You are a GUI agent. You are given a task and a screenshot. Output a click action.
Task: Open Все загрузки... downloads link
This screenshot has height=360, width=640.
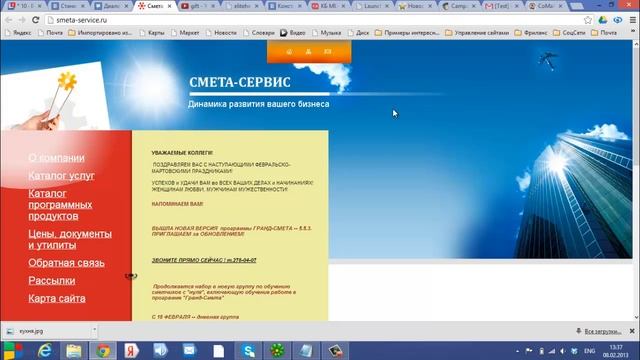602,331
